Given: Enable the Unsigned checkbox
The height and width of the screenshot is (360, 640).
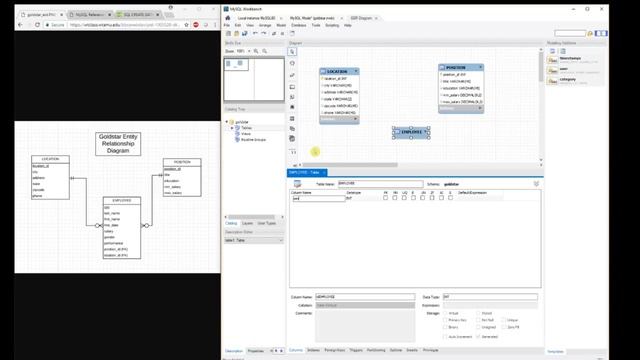Looking at the screenshot, I should 478,327.
